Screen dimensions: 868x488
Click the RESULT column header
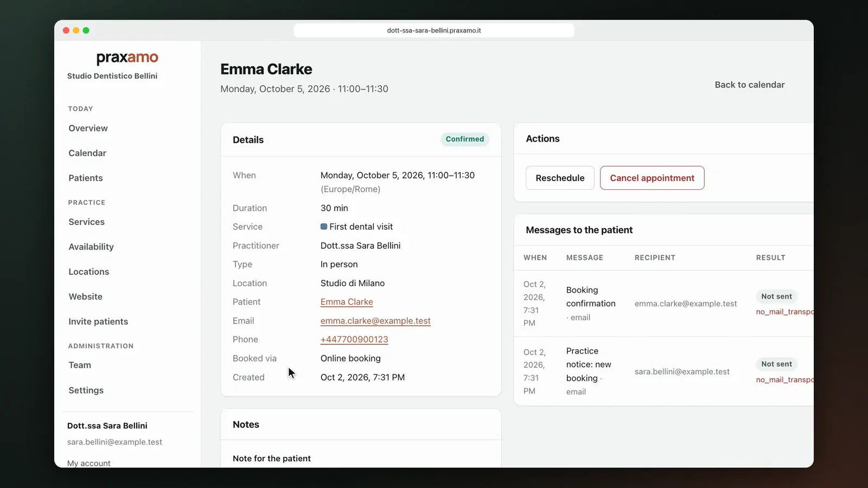pyautogui.click(x=771, y=258)
